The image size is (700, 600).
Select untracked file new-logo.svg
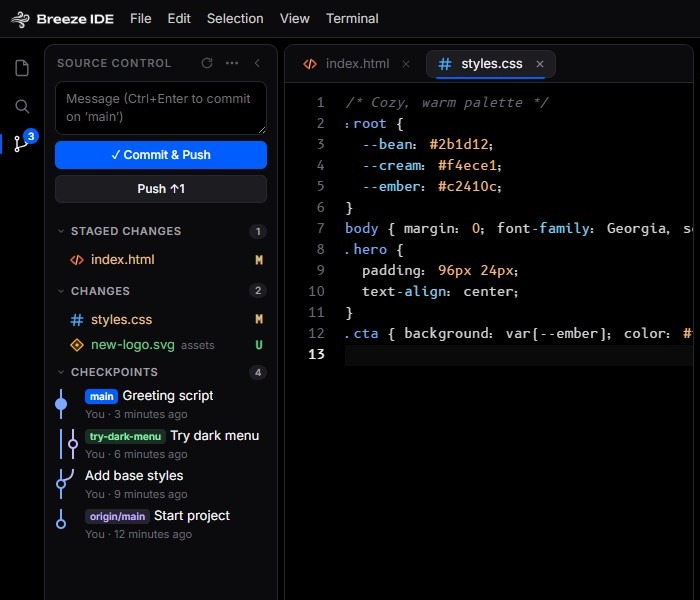pos(161,345)
